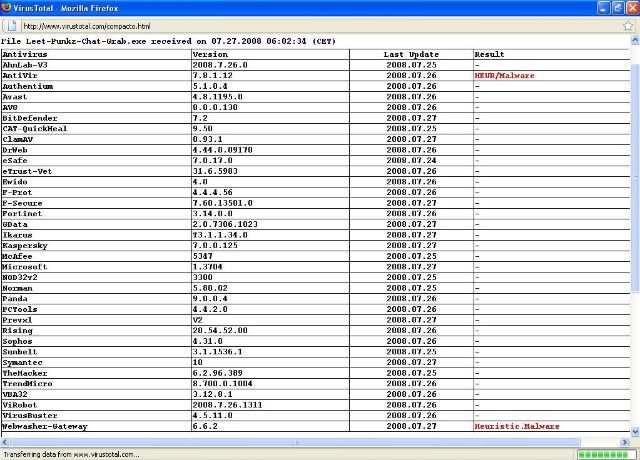Image resolution: width=640 pixels, height=460 pixels.
Task: Click vertical scrollbar down arrow
Action: pos(635,431)
